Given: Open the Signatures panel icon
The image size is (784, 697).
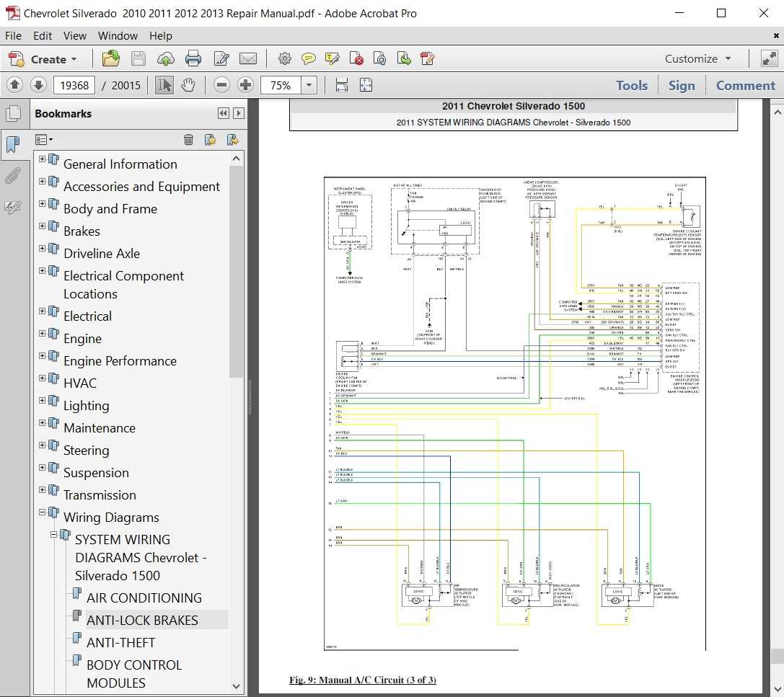Looking at the screenshot, I should (13, 207).
